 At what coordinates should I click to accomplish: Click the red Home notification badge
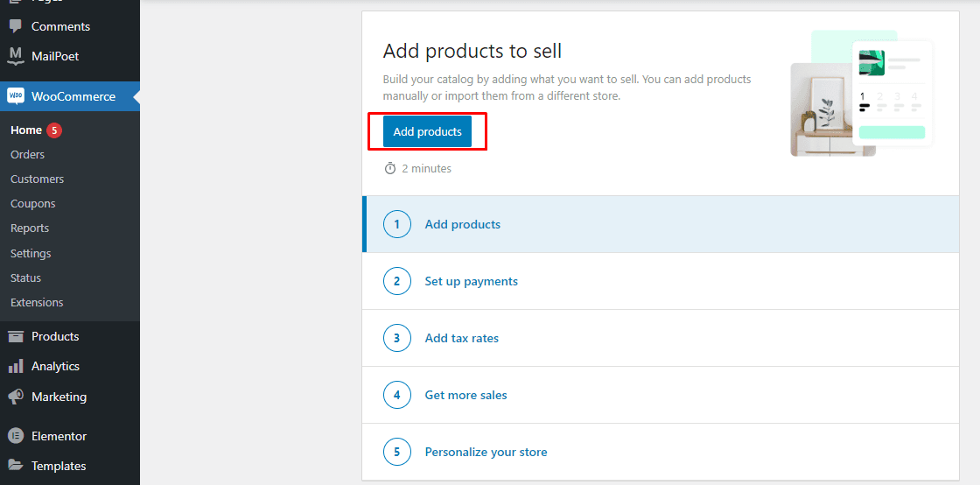(54, 130)
